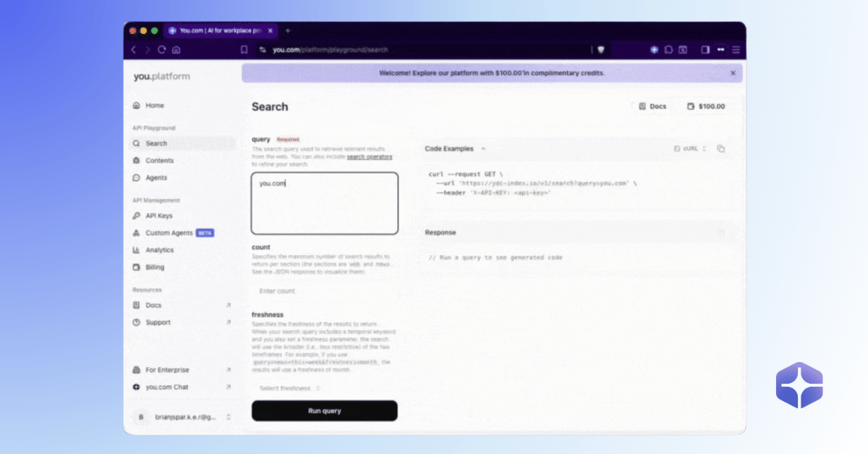The height and width of the screenshot is (454, 868).
Task: Click the you.platform logo
Action: pos(162,77)
